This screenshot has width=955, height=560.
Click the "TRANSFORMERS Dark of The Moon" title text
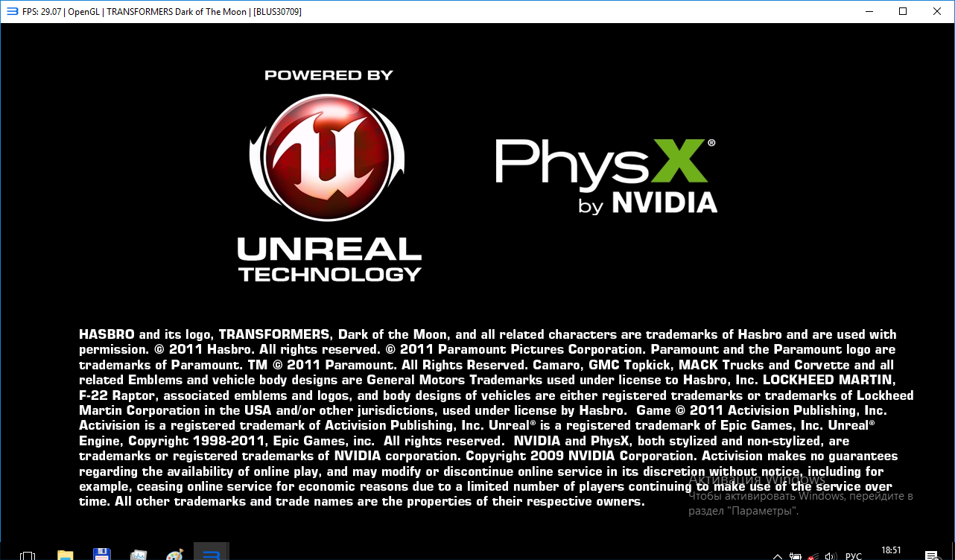point(176,12)
